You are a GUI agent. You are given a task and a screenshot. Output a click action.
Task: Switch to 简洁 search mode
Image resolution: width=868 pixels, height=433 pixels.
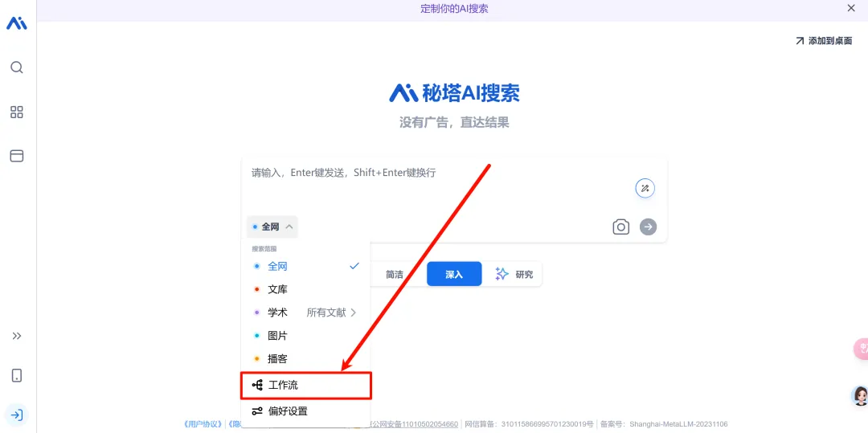tap(395, 274)
